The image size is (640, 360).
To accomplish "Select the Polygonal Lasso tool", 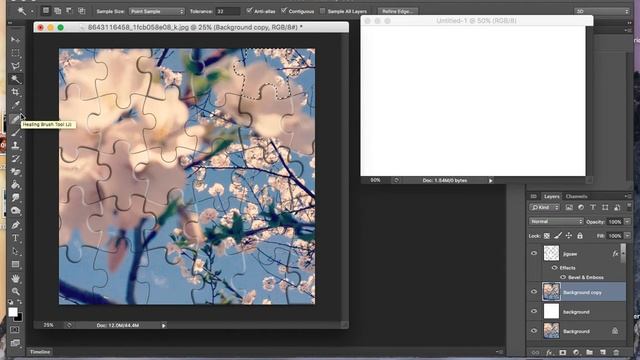I will tap(16, 66).
